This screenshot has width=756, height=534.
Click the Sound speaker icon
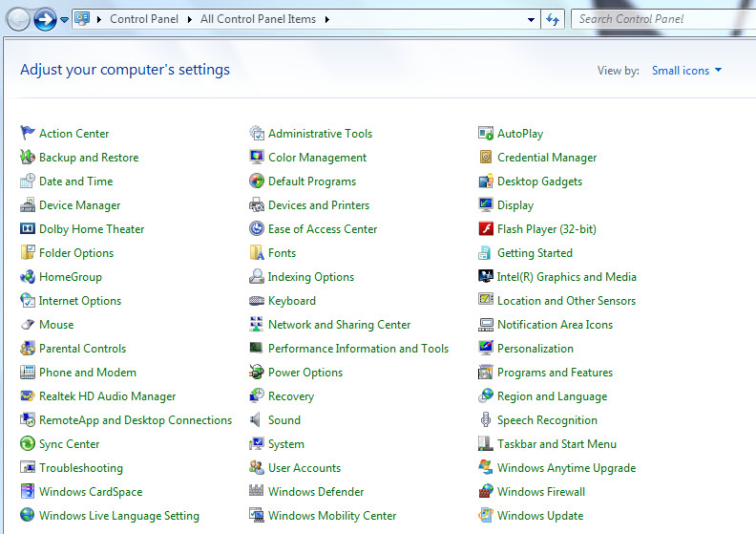tap(256, 419)
